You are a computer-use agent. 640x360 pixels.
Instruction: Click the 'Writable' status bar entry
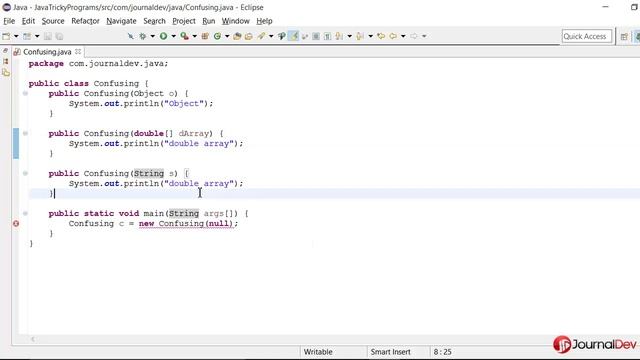click(318, 352)
